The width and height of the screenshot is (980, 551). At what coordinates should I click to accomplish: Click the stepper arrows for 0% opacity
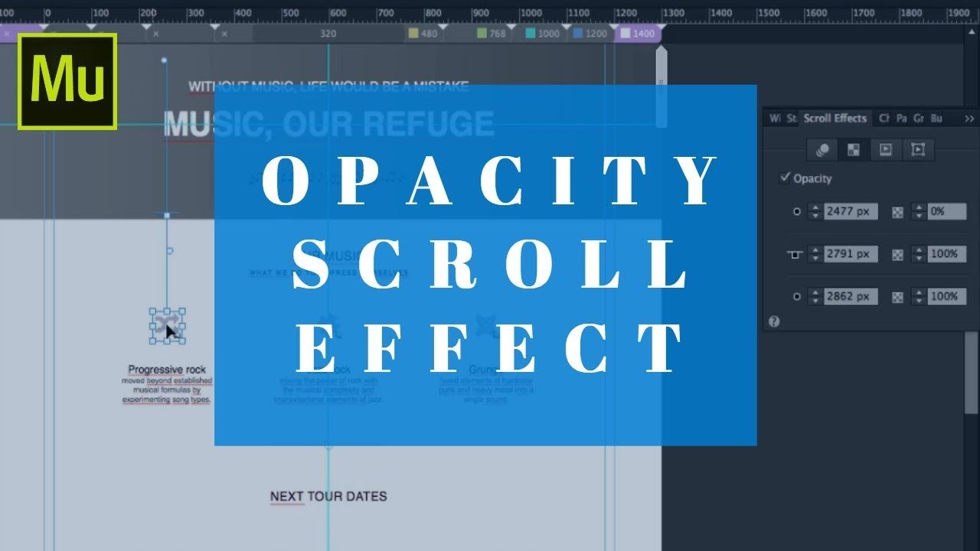coord(918,212)
